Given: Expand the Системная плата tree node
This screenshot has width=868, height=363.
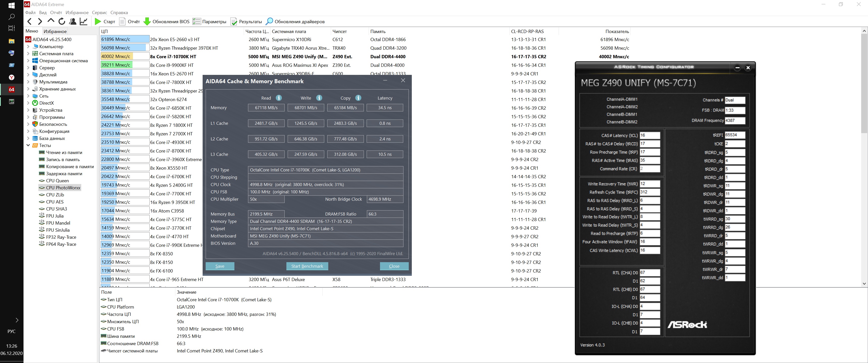Looking at the screenshot, I should tap(28, 54).
